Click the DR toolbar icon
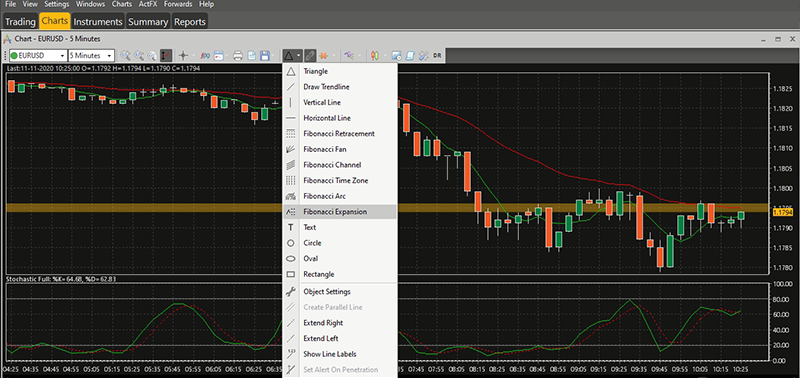 pos(437,55)
